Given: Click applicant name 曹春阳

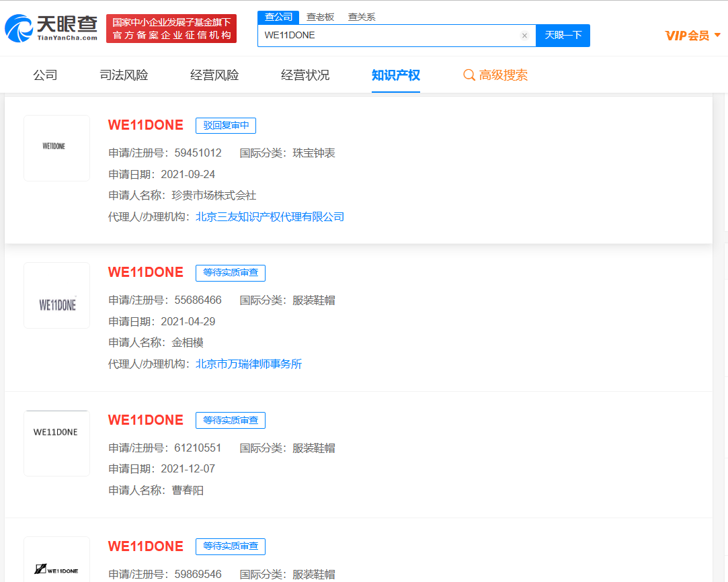Looking at the screenshot, I should point(188,490).
